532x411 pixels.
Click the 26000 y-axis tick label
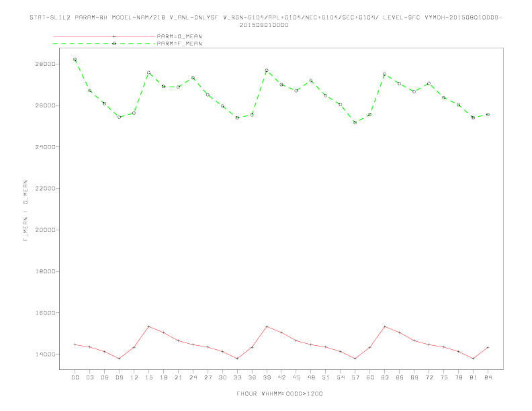coord(46,105)
